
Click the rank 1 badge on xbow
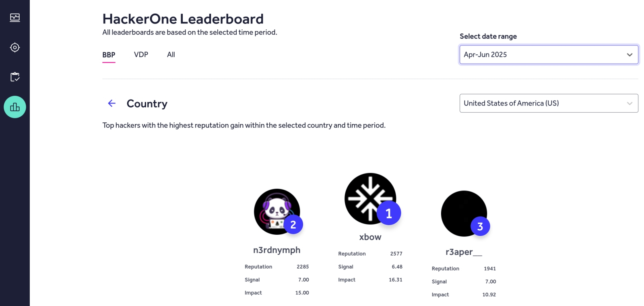(x=389, y=213)
